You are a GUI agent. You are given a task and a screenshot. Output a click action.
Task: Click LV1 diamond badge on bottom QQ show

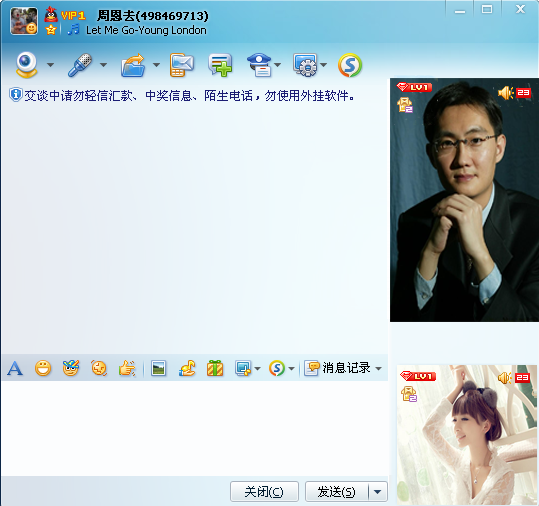(x=418, y=376)
